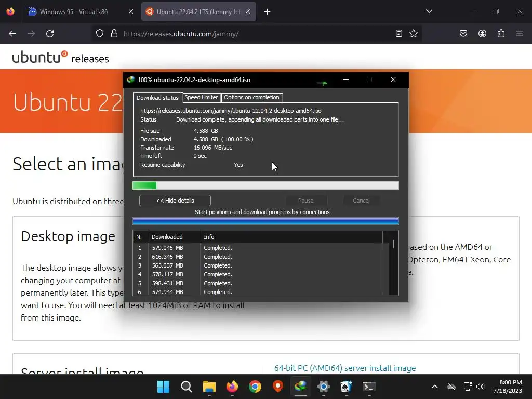Click the download URL text in dialog
The width and height of the screenshot is (532, 399).
coord(231,111)
